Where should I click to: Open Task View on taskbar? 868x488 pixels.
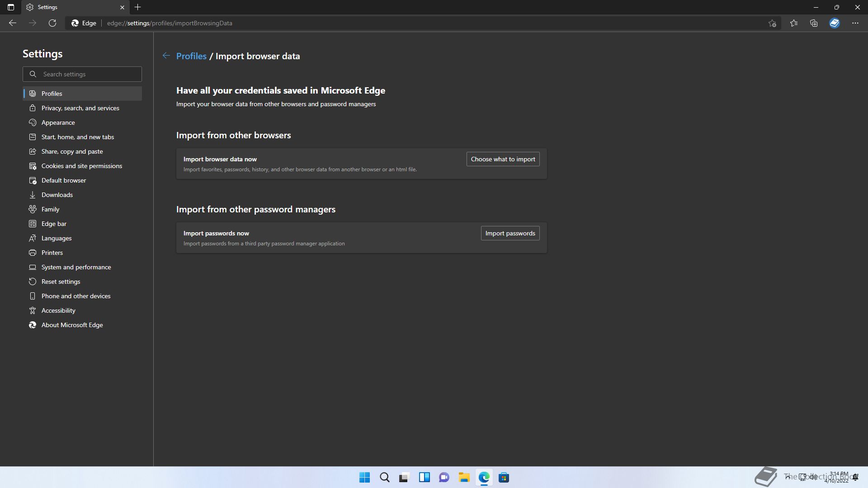tap(404, 477)
